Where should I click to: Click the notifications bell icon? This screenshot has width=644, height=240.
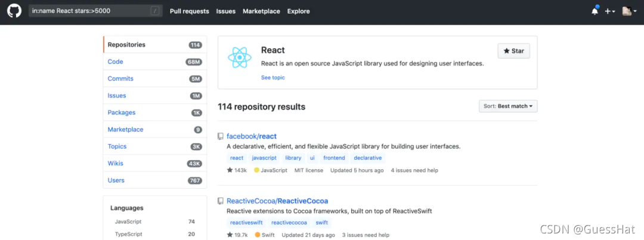(595, 11)
